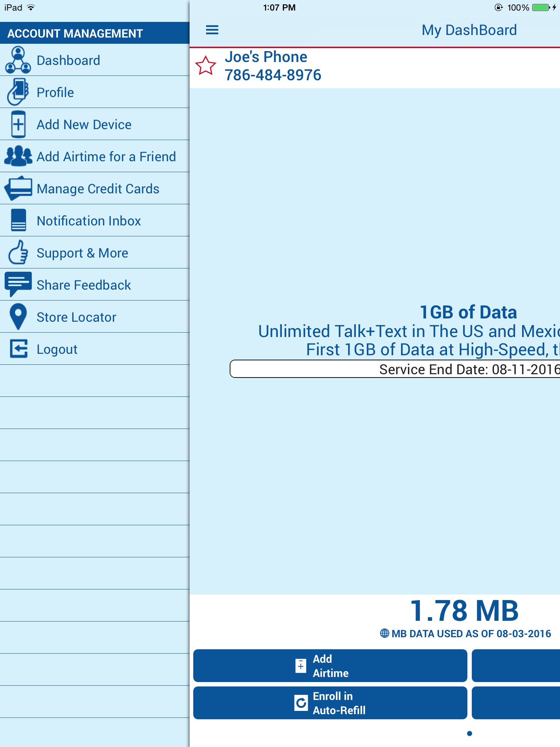Mark Joe's Phone as favorite with star
This screenshot has width=560, height=747.
click(206, 66)
